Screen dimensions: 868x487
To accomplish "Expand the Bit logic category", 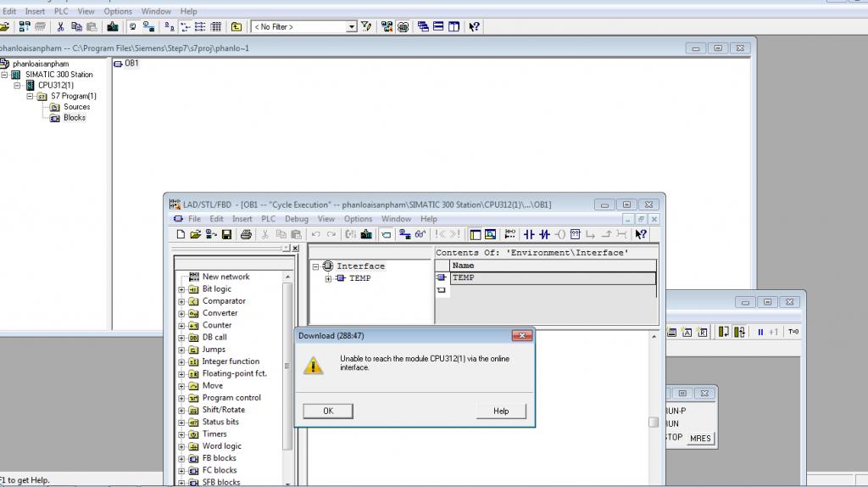I will click(181, 289).
